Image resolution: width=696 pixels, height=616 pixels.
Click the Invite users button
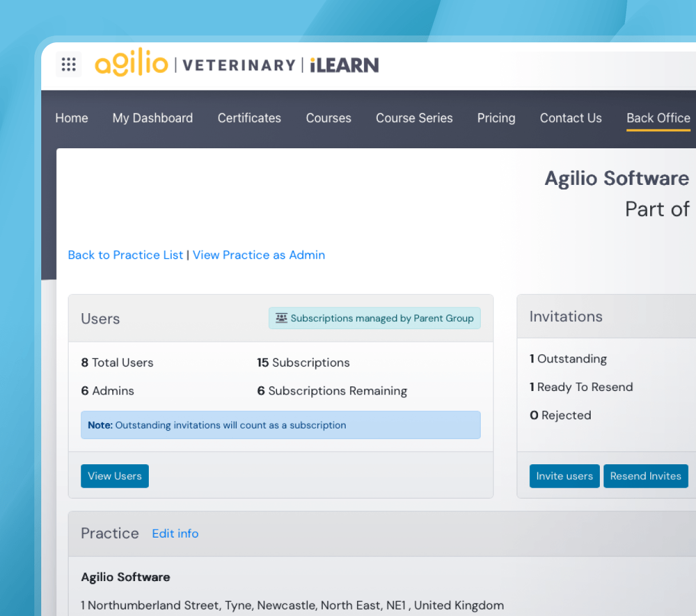click(x=564, y=476)
